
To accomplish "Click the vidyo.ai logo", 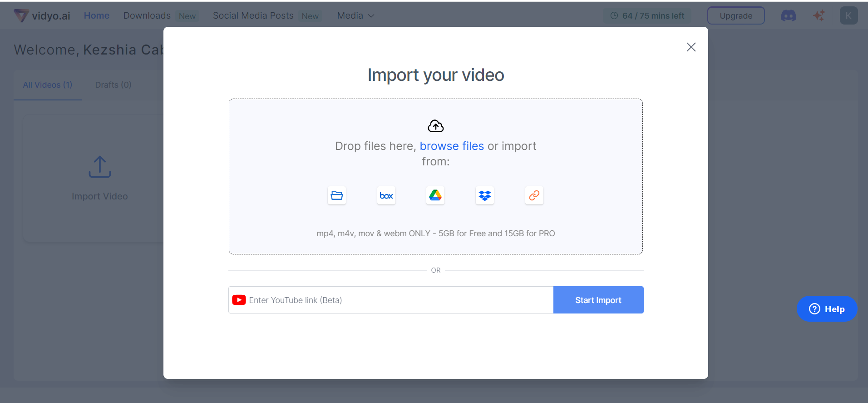I will coord(42,16).
